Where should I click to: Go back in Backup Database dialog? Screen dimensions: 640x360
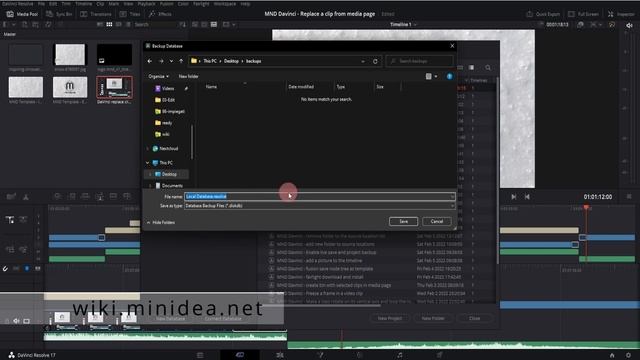coord(149,61)
